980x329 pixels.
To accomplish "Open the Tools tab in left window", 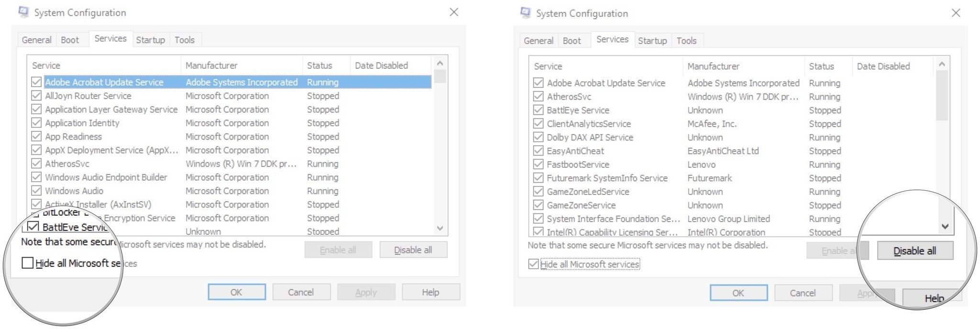I will pos(185,40).
